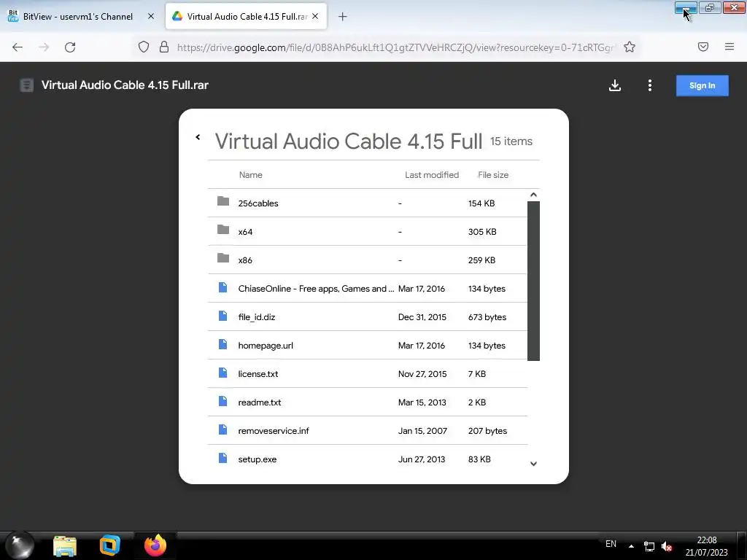The image size is (747, 560).
Task: Select the x86 folder name
Action: (x=245, y=260)
